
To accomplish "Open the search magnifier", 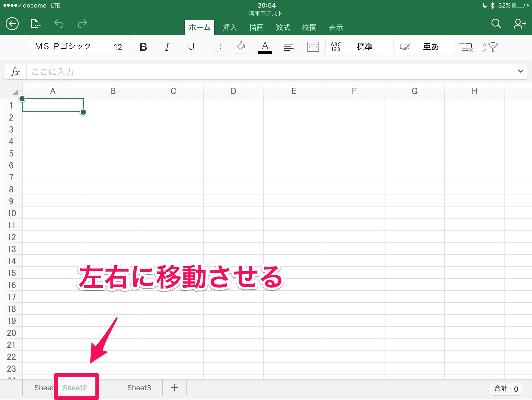I will pos(496,24).
